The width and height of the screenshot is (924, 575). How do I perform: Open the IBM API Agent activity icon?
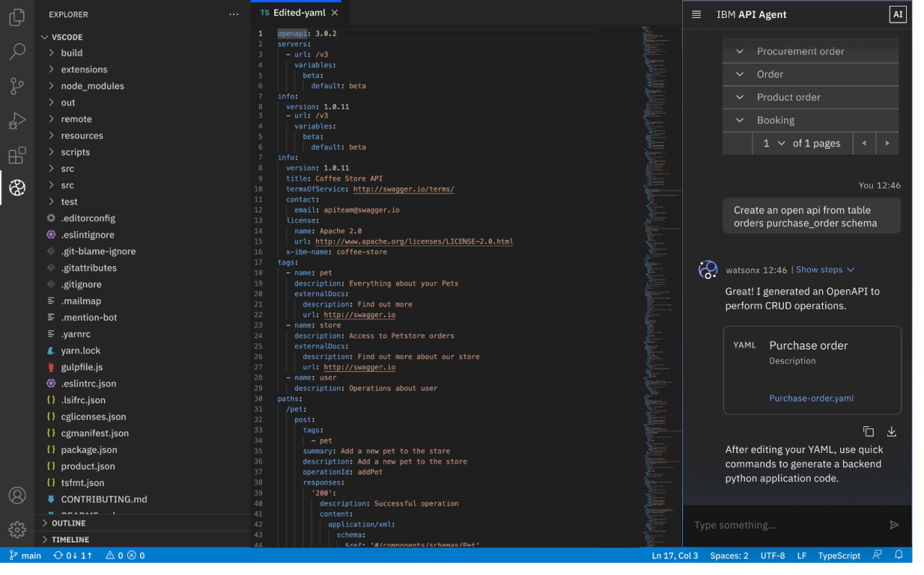[x=17, y=188]
